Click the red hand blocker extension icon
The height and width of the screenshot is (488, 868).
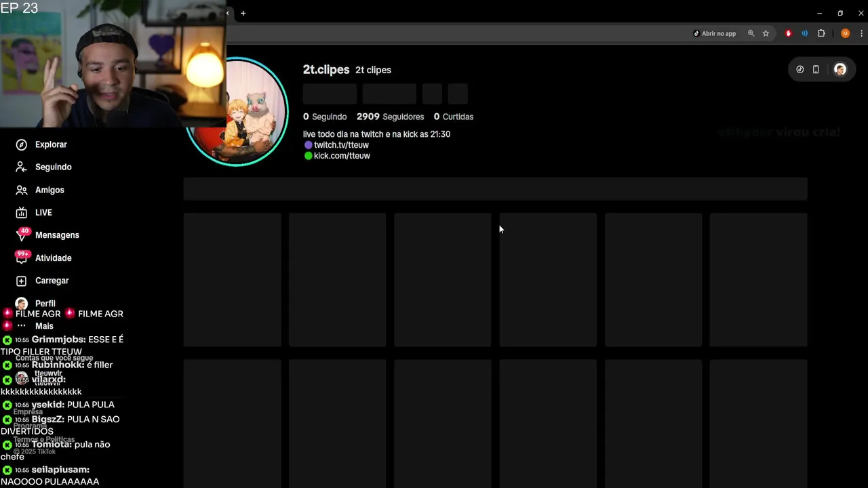pos(788,33)
